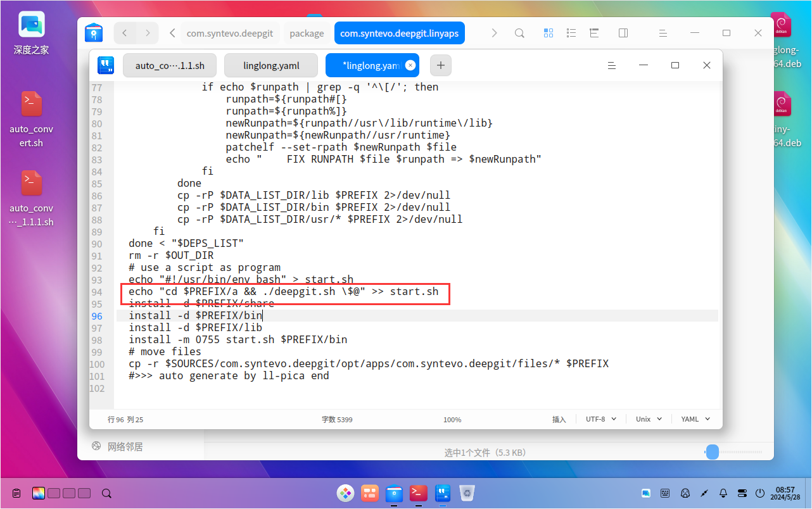
Task: Switch file manager to list view
Action: pos(571,33)
